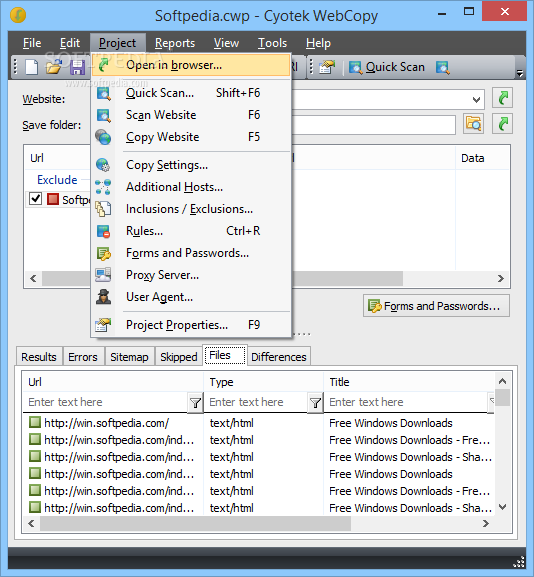This screenshot has width=534, height=577.
Task: Switch to the Sitemap tab
Action: pyautogui.click(x=129, y=357)
